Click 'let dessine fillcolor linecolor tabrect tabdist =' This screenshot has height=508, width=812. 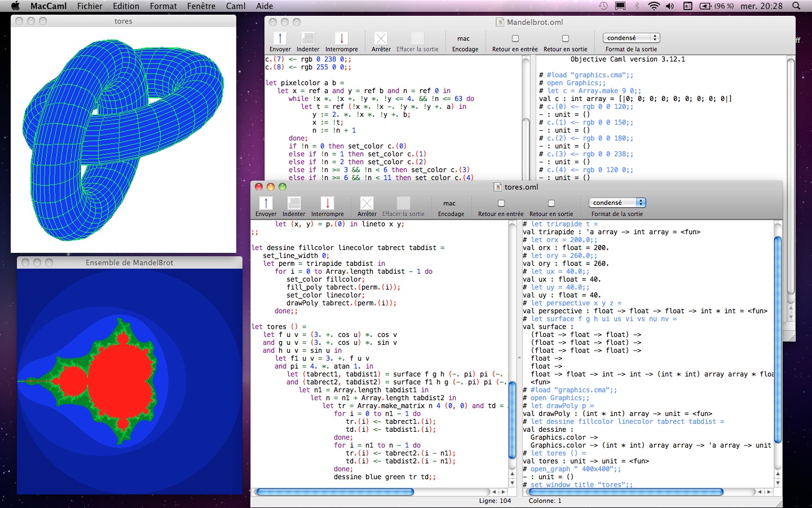(x=348, y=248)
